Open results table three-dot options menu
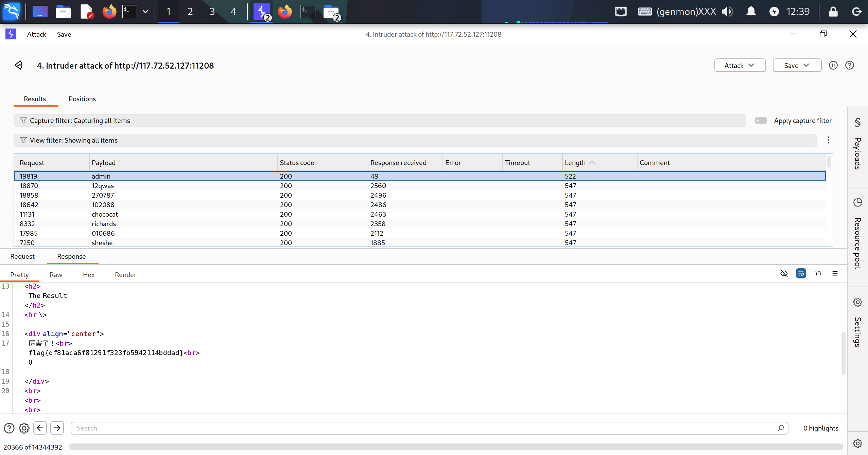This screenshot has height=455, width=868. pos(828,140)
